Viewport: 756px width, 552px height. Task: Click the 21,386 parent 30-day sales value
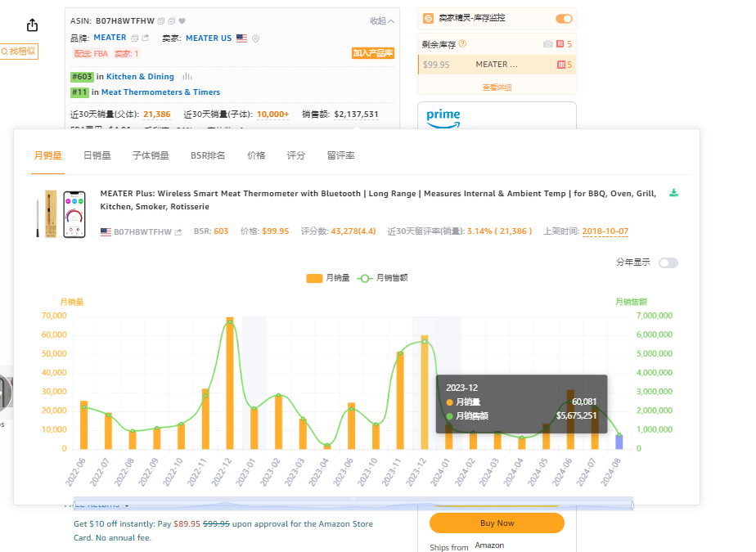[x=157, y=114]
